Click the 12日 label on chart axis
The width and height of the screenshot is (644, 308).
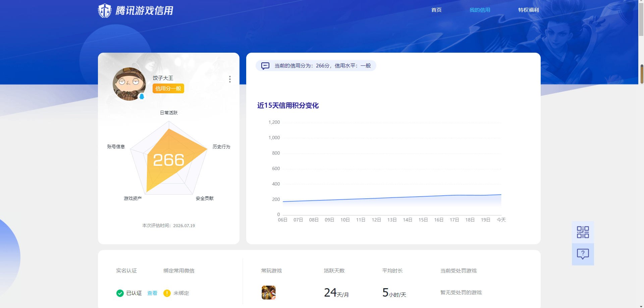pyautogui.click(x=376, y=220)
